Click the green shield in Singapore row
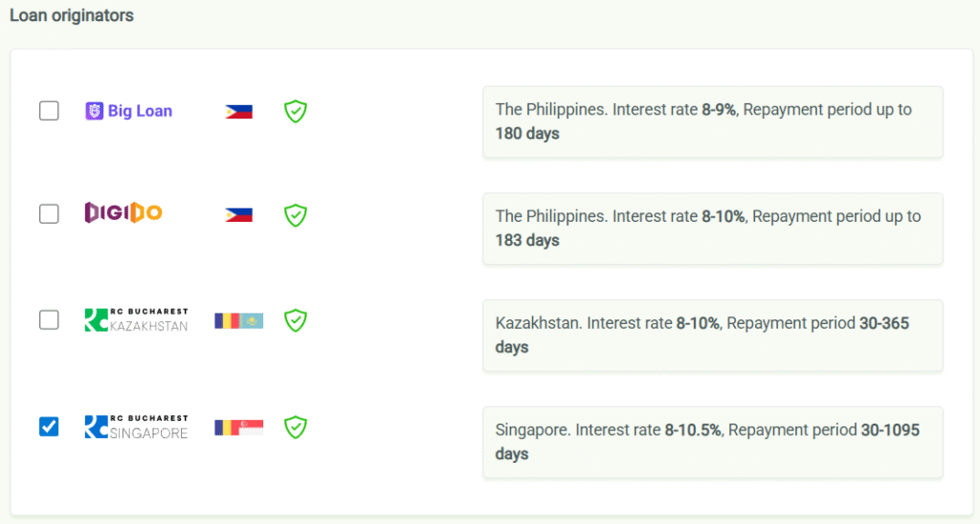 pos(296,427)
